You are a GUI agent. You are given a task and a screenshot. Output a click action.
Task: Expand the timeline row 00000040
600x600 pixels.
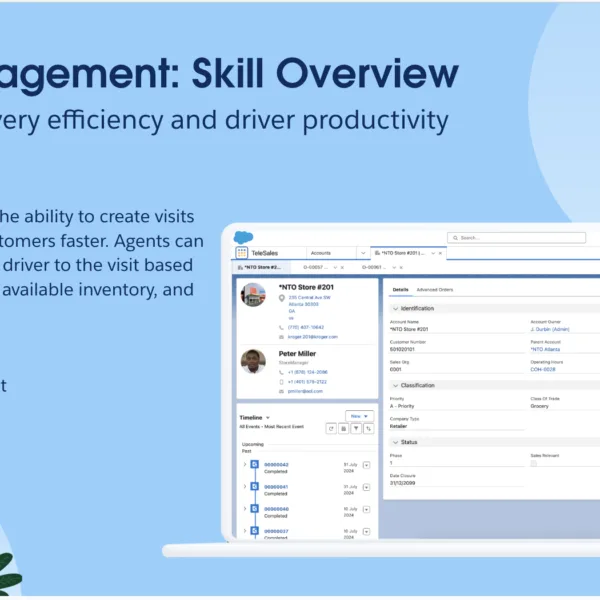pos(245,509)
